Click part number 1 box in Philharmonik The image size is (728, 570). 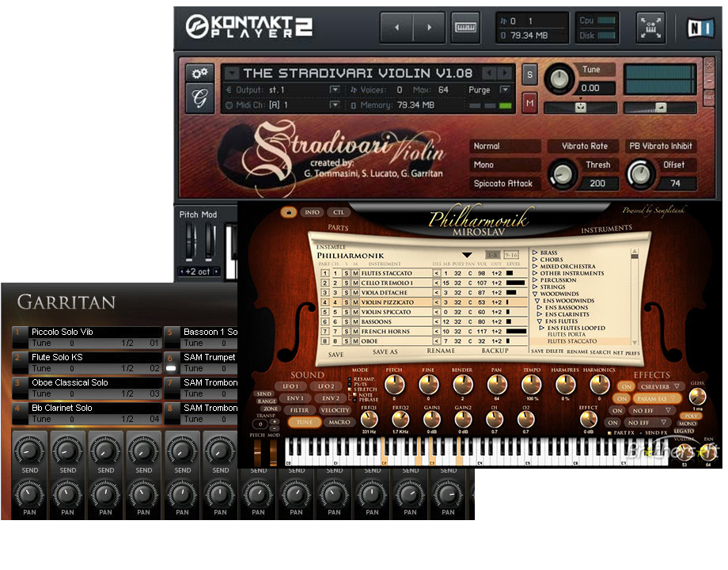coord(325,273)
